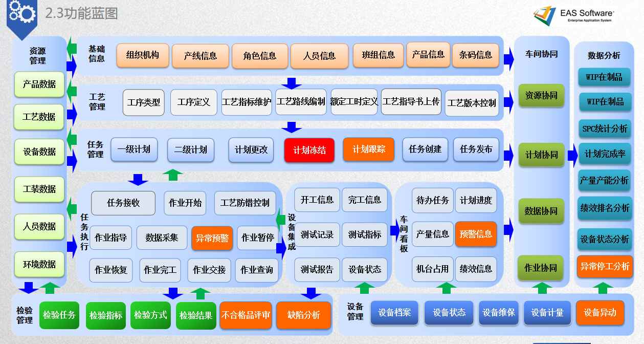
Task: Open the 任务发布 box
Action: click(x=476, y=149)
